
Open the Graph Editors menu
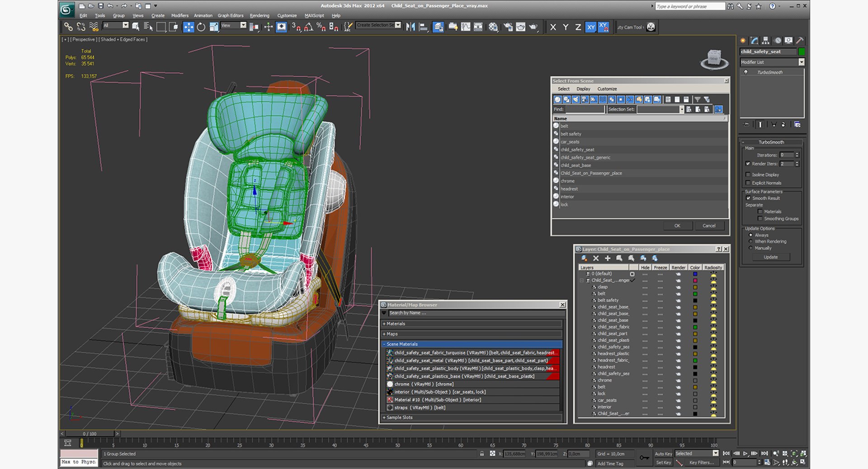[x=231, y=15]
